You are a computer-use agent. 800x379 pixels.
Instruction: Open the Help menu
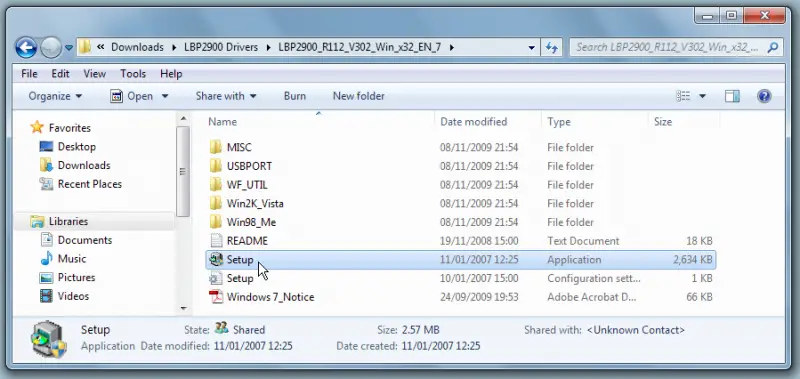171,74
